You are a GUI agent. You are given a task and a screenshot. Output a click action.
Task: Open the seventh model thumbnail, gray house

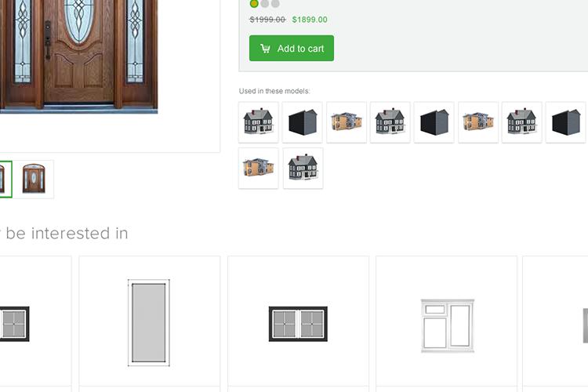pyautogui.click(x=521, y=122)
